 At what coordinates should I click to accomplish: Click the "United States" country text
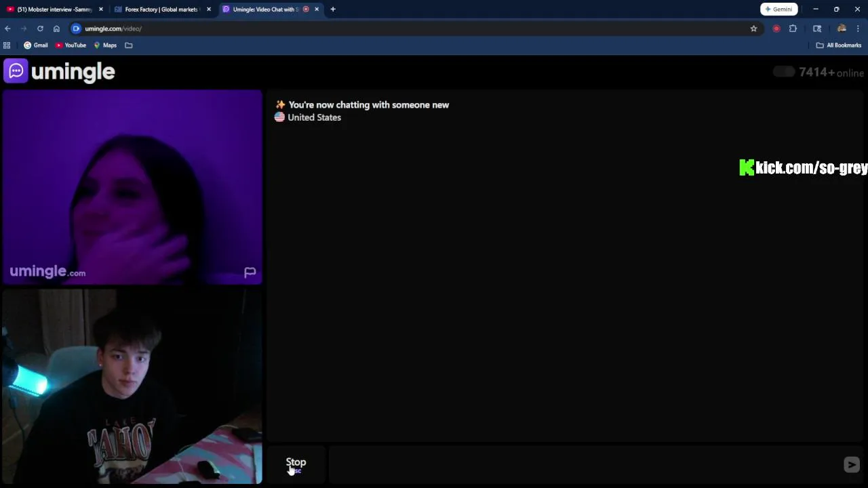[314, 117]
